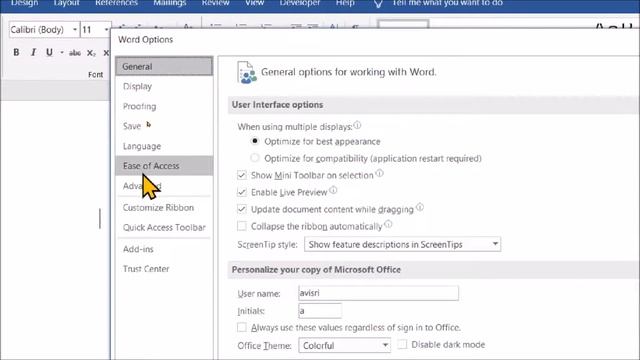
Task: Select Optimize for best appearance radio
Action: coord(255,141)
